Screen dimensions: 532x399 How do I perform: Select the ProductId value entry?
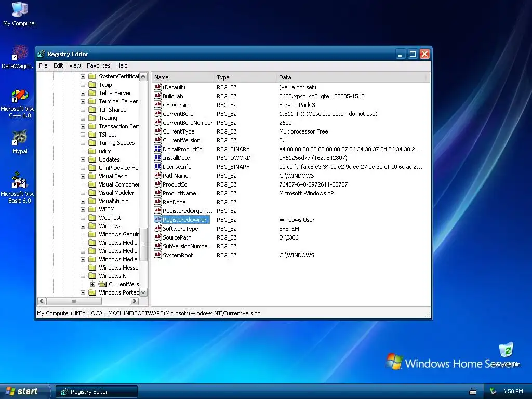point(175,184)
